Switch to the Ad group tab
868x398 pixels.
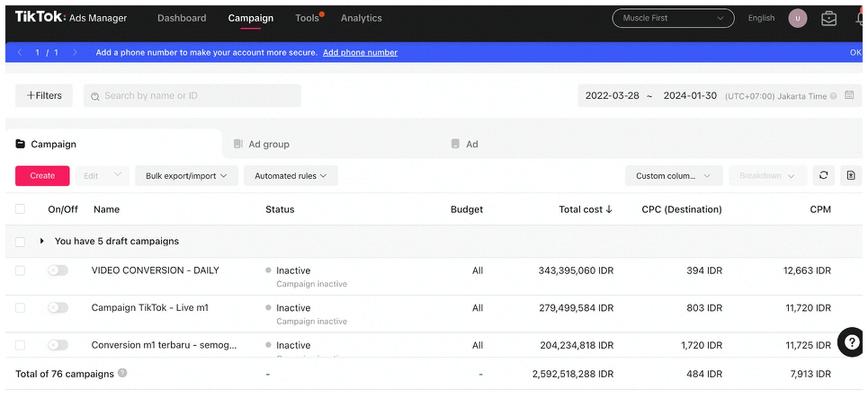tap(262, 144)
